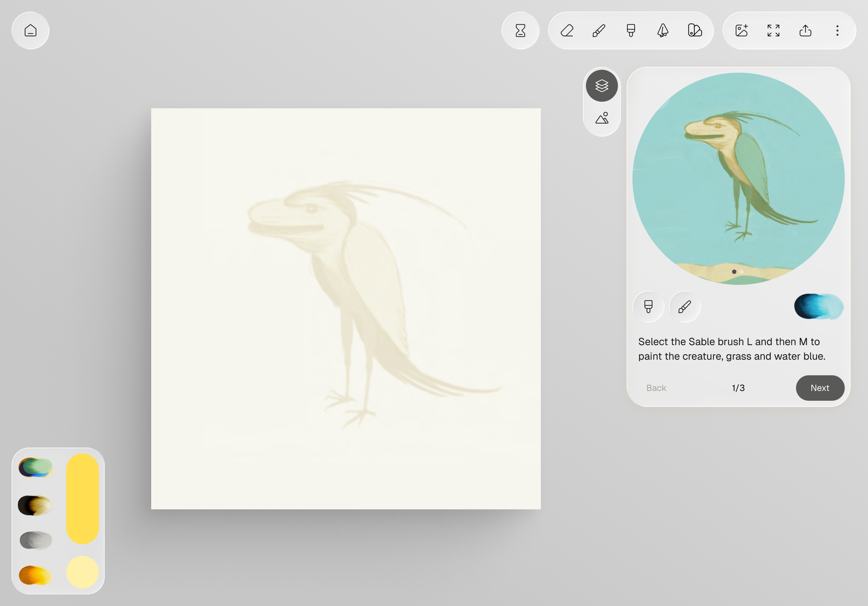Click the add image icon
Screen dimensions: 868x606
click(742, 31)
